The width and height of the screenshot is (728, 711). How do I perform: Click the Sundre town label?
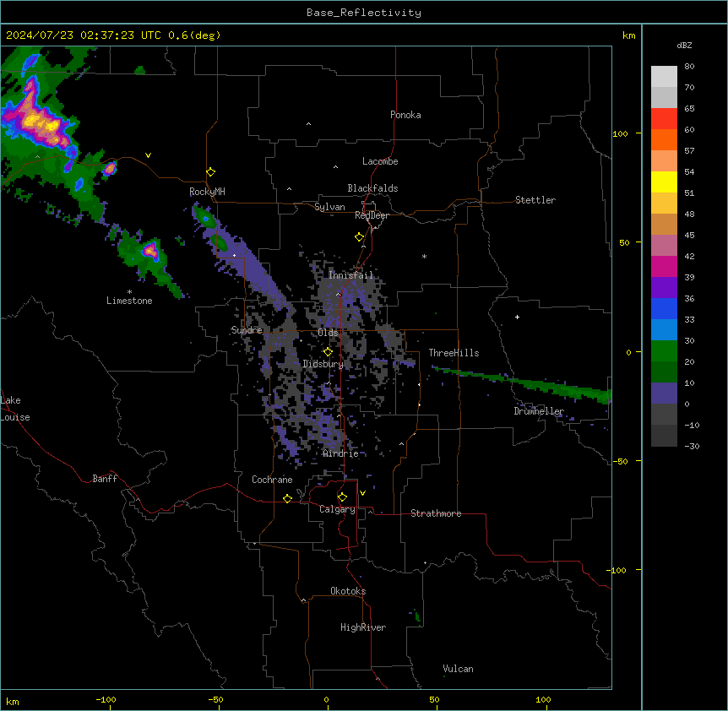247,330
